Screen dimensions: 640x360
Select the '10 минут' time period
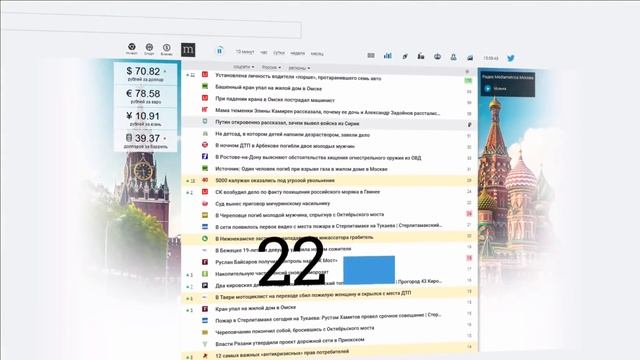(245, 52)
